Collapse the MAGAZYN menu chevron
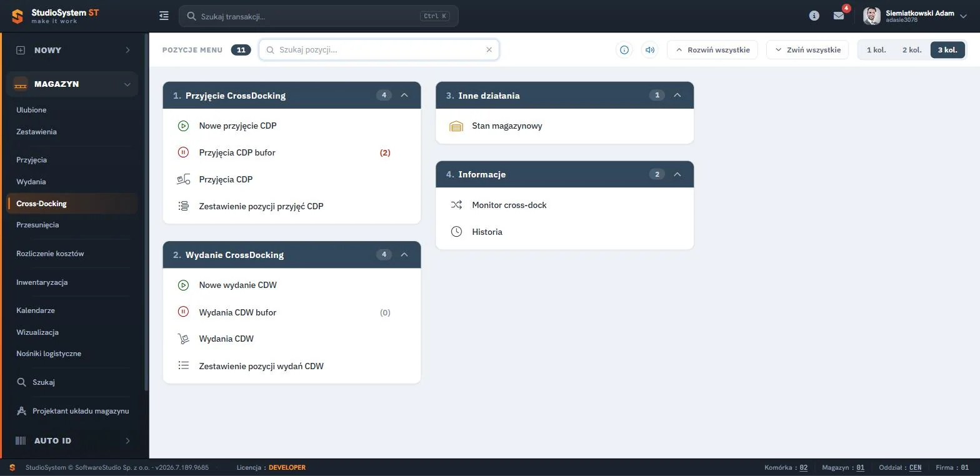This screenshot has height=476, width=980. click(127, 84)
